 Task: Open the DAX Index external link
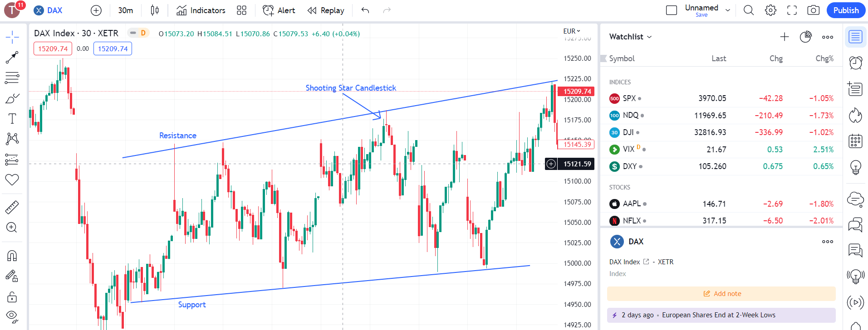click(x=646, y=262)
